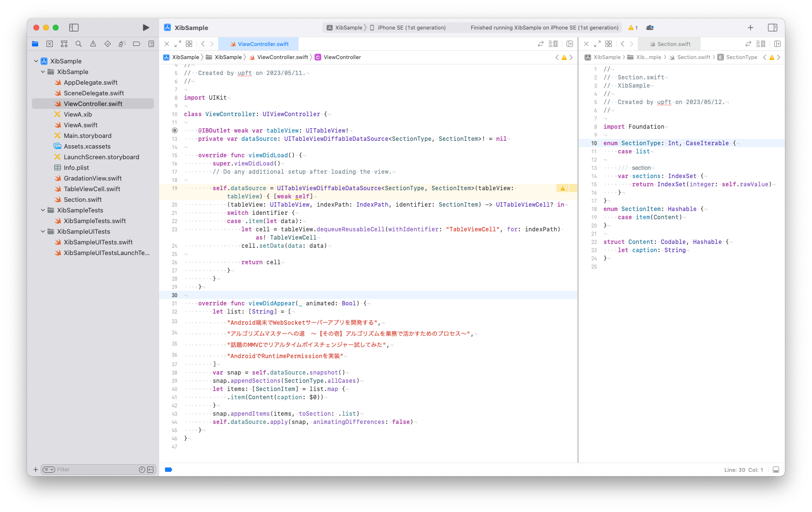Toggle the navigator sidebar visibility
The height and width of the screenshot is (512, 812).
pos(74,28)
